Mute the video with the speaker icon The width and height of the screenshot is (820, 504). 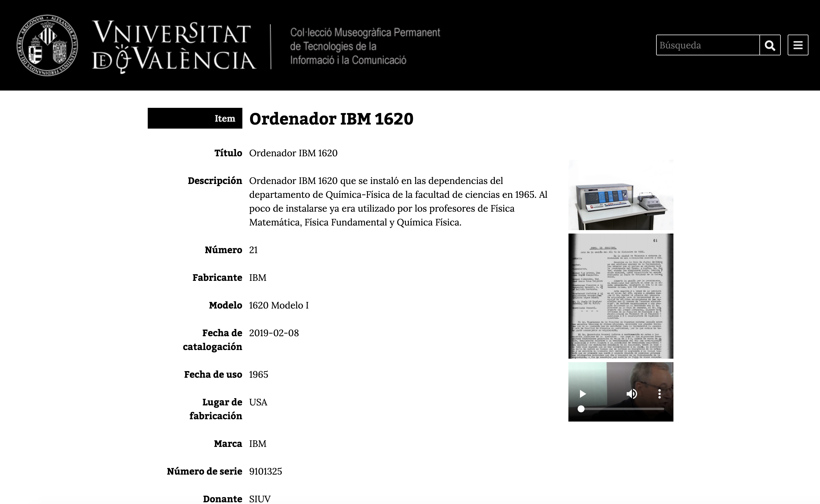[632, 394]
